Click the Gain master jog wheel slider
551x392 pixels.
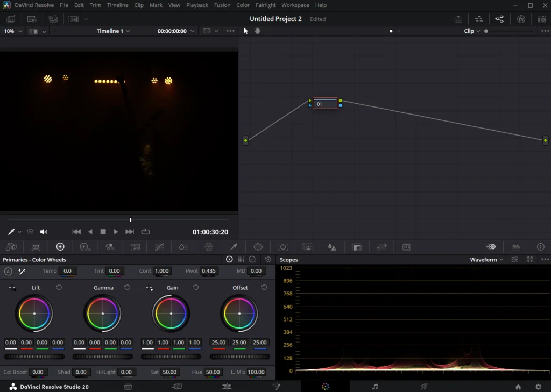171,357
